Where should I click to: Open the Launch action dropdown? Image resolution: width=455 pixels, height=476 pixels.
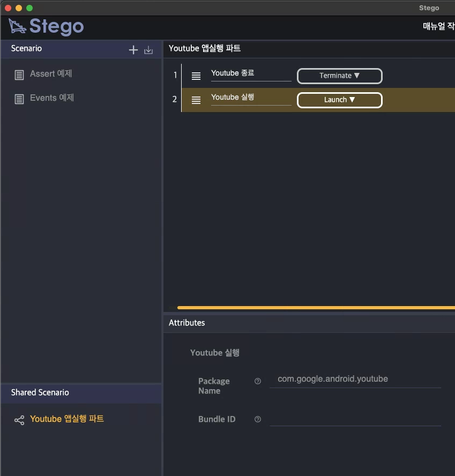click(339, 100)
